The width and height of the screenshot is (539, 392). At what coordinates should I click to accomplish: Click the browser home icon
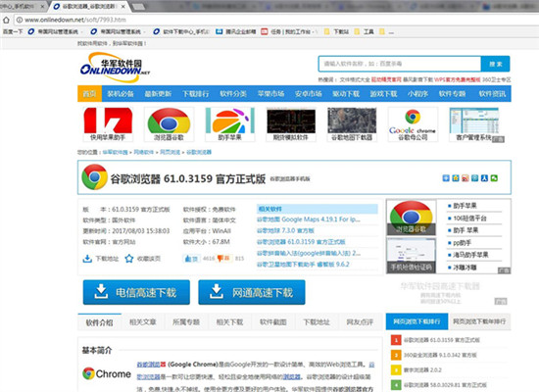6,20
